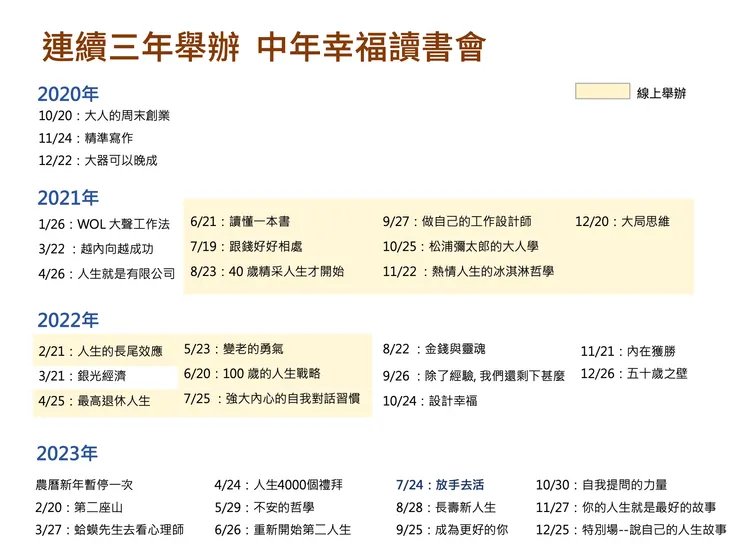The image size is (740, 550).
Task: Select the 2021年 heading
Action: [68, 198]
